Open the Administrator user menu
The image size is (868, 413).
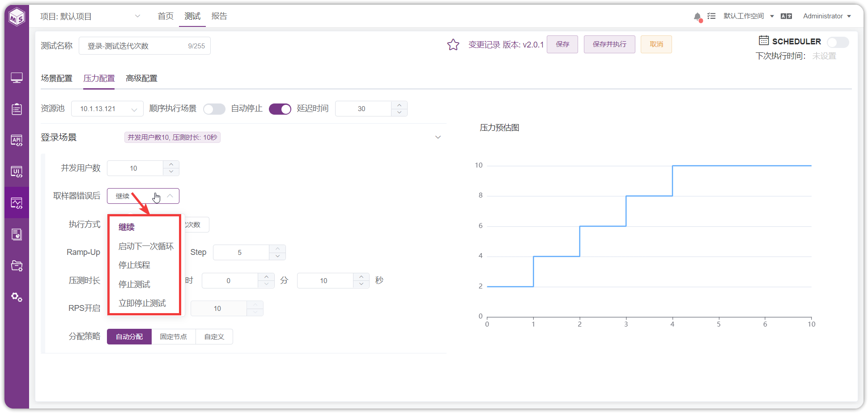(827, 16)
